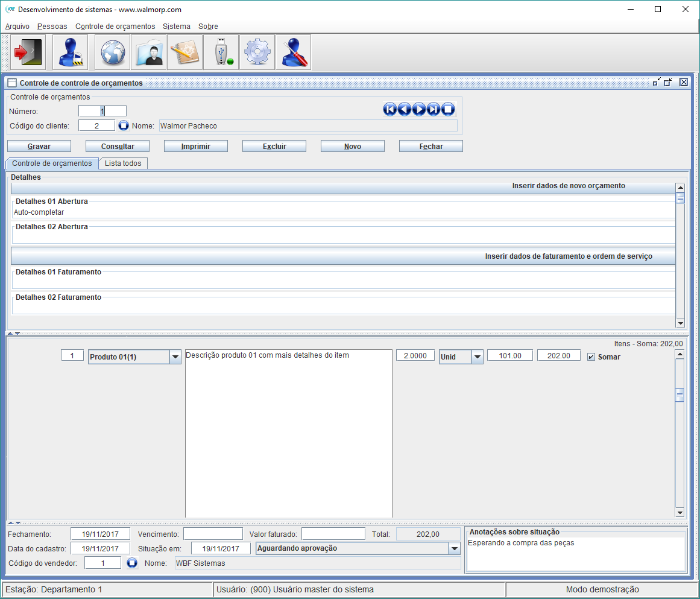
Task: Expand the Produto 01(1) dropdown
Action: pyautogui.click(x=175, y=357)
